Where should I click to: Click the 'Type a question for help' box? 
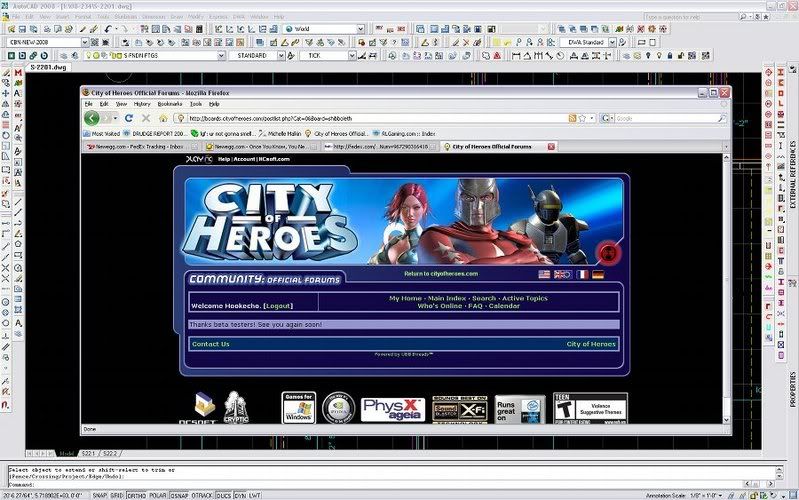pos(690,17)
